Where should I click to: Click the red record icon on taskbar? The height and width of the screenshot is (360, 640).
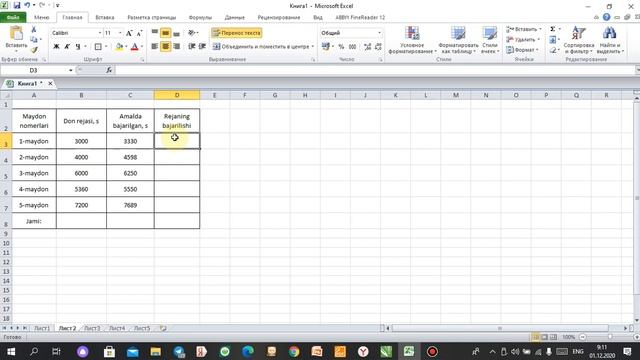point(432,351)
